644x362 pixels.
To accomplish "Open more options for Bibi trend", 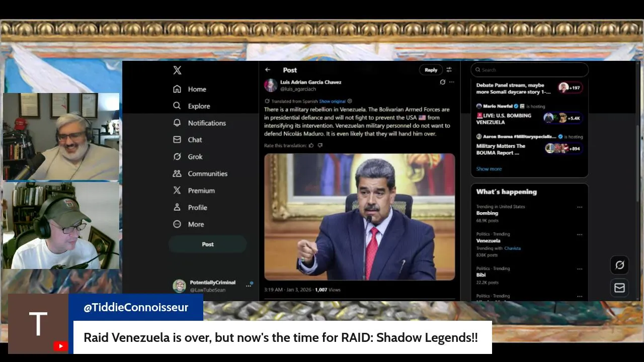I will (x=580, y=269).
